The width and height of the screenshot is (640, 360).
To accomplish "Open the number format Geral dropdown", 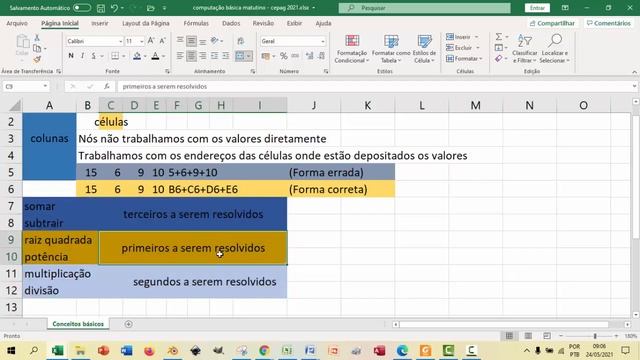I will click(322, 41).
